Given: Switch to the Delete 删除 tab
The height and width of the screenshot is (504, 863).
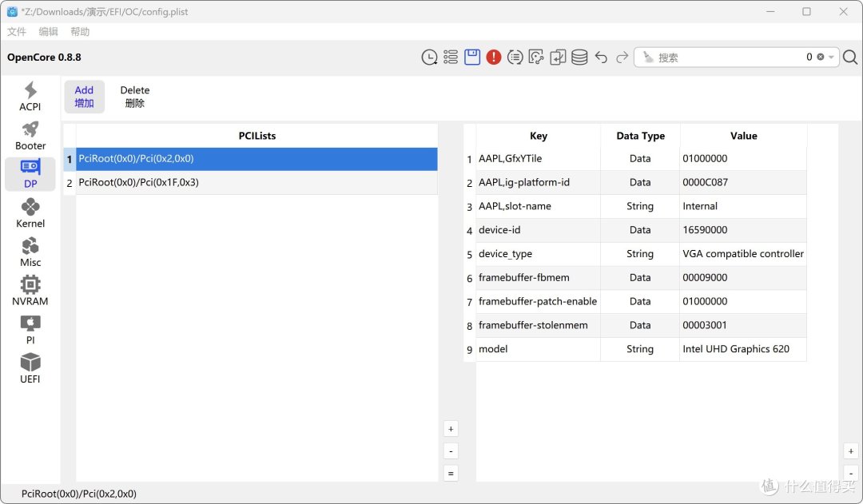Looking at the screenshot, I should point(135,97).
